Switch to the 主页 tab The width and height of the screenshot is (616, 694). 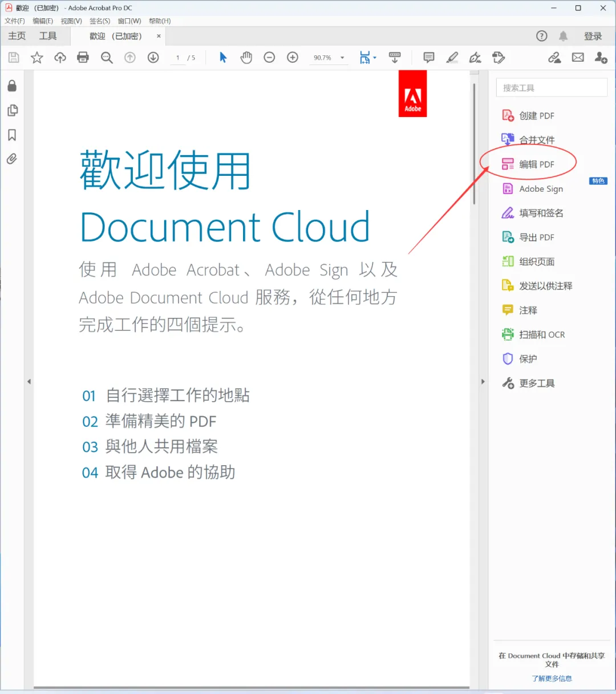pos(17,36)
